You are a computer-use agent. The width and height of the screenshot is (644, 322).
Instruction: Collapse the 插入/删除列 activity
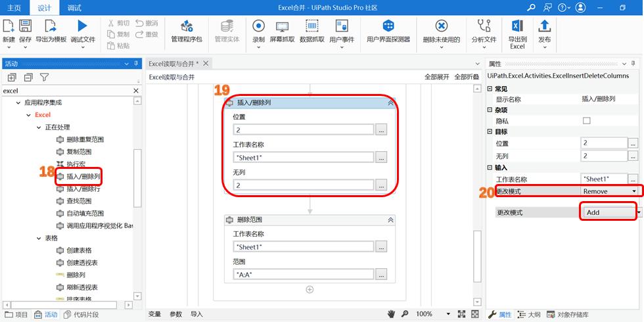pos(390,103)
